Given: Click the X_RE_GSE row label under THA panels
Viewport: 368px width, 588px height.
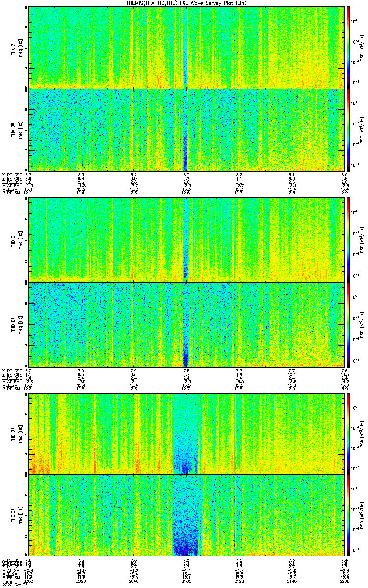Looking at the screenshot, I should click(12, 175).
